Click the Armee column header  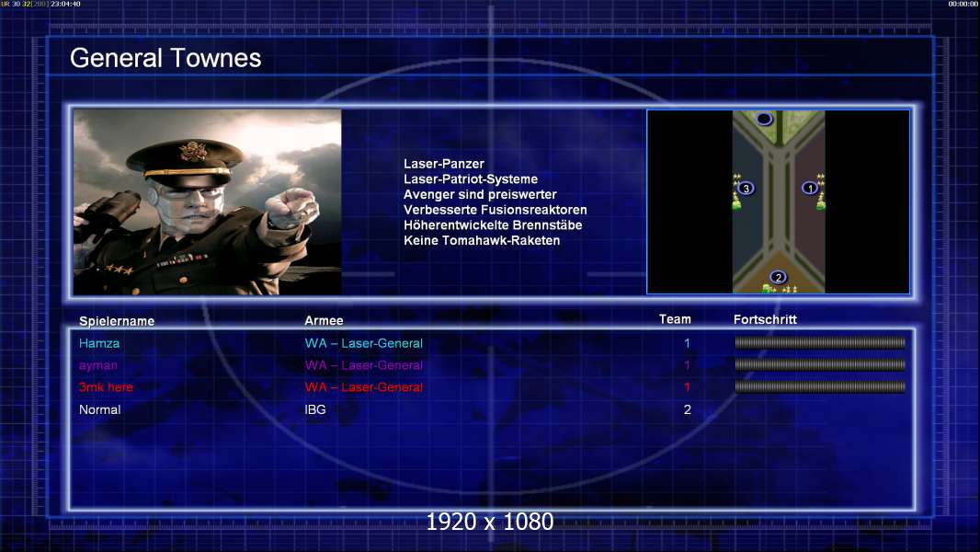tap(324, 321)
